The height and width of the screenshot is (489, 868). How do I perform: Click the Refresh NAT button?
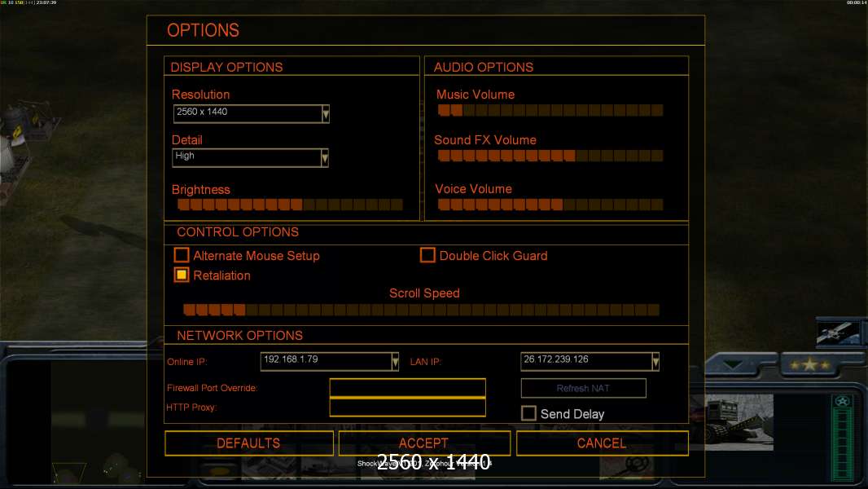pyautogui.click(x=584, y=388)
